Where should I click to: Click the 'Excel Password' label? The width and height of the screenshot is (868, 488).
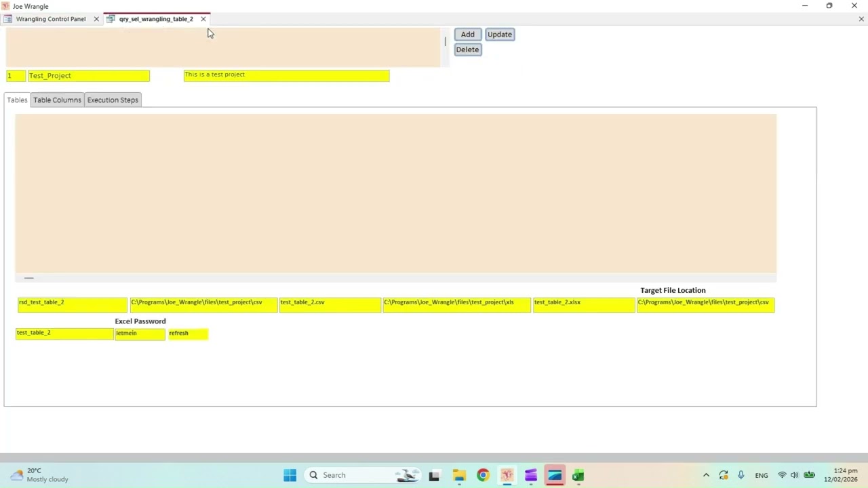pyautogui.click(x=140, y=321)
